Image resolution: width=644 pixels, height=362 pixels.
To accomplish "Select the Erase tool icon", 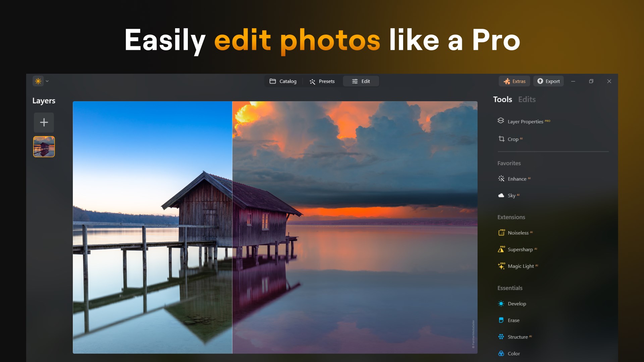I will (501, 320).
